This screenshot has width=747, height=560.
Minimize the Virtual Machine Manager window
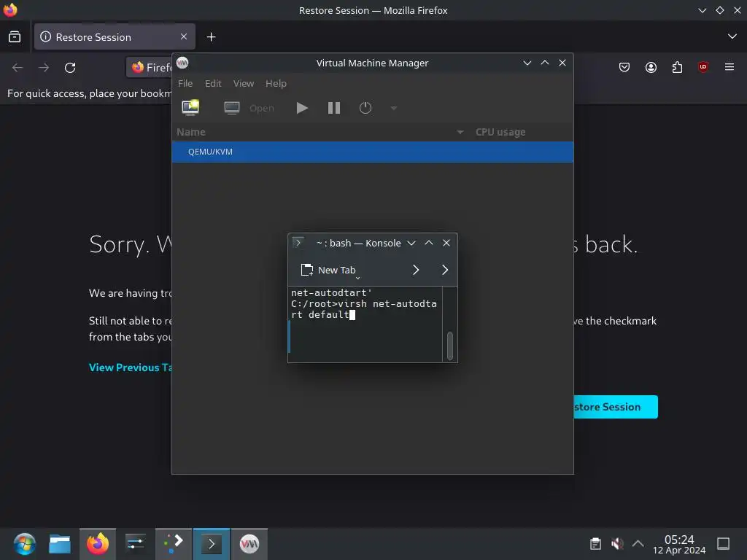coord(527,63)
